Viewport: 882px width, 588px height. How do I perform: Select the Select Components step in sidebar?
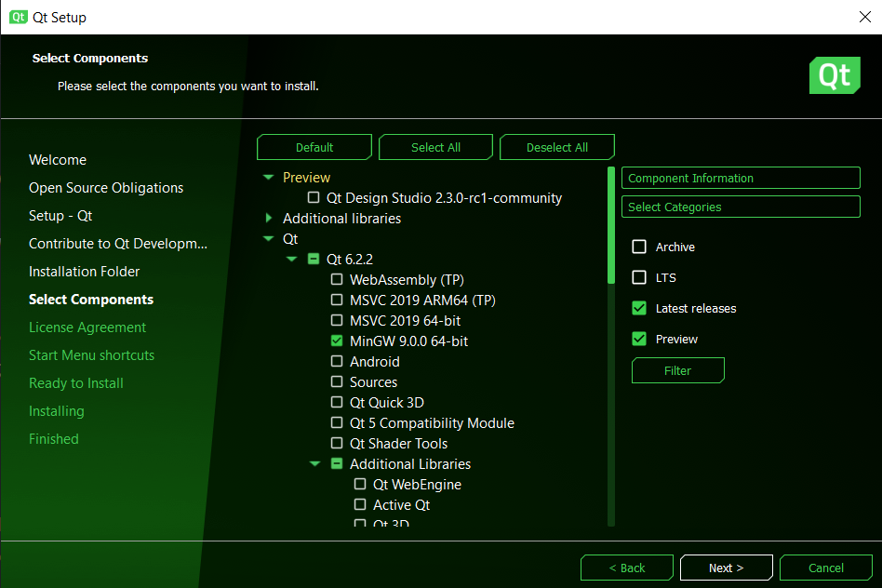[x=91, y=300]
